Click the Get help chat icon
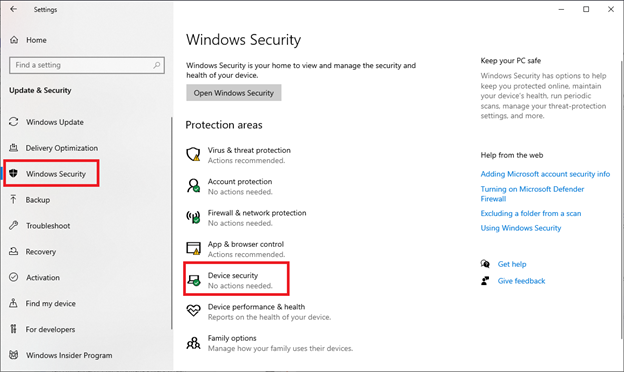 (x=485, y=264)
